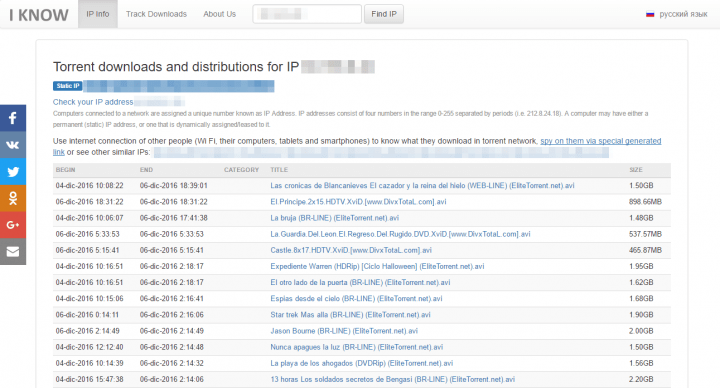The height and width of the screenshot is (388, 720).
Task: Click the TITLE column header
Action: click(x=279, y=170)
